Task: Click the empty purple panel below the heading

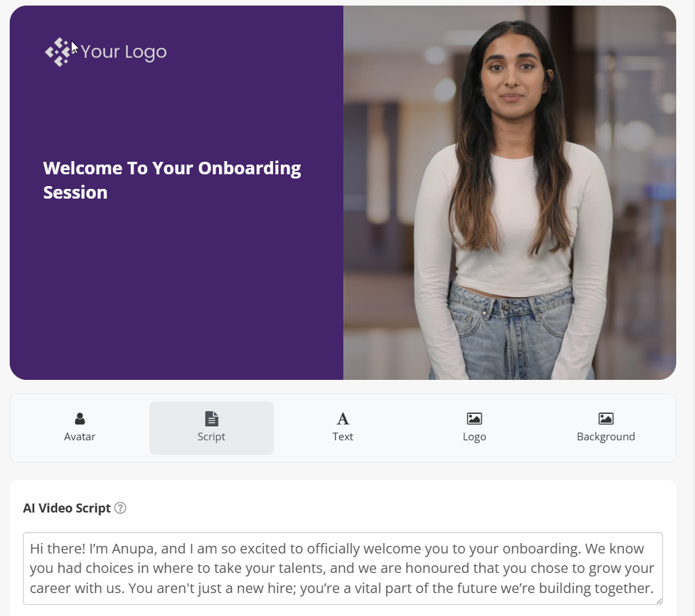Action: 177,292
